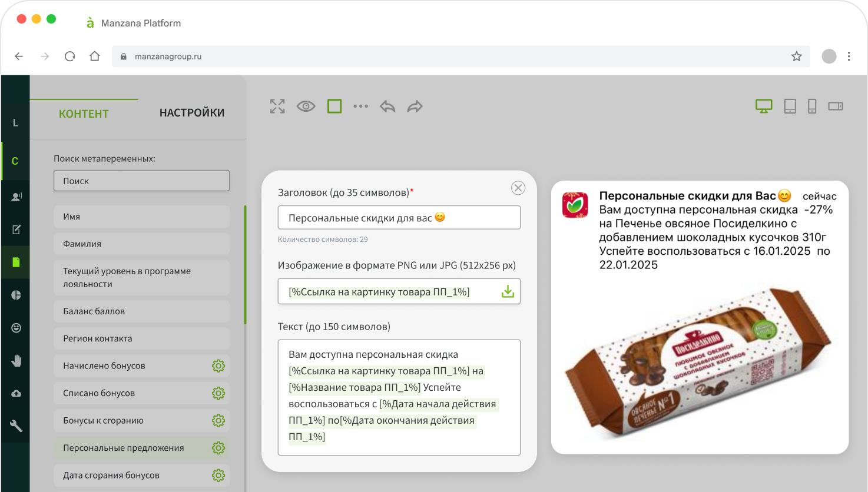Viewport: 868px width, 492px height.
Task: Click the Регион контакта metavariable
Action: pos(141,338)
